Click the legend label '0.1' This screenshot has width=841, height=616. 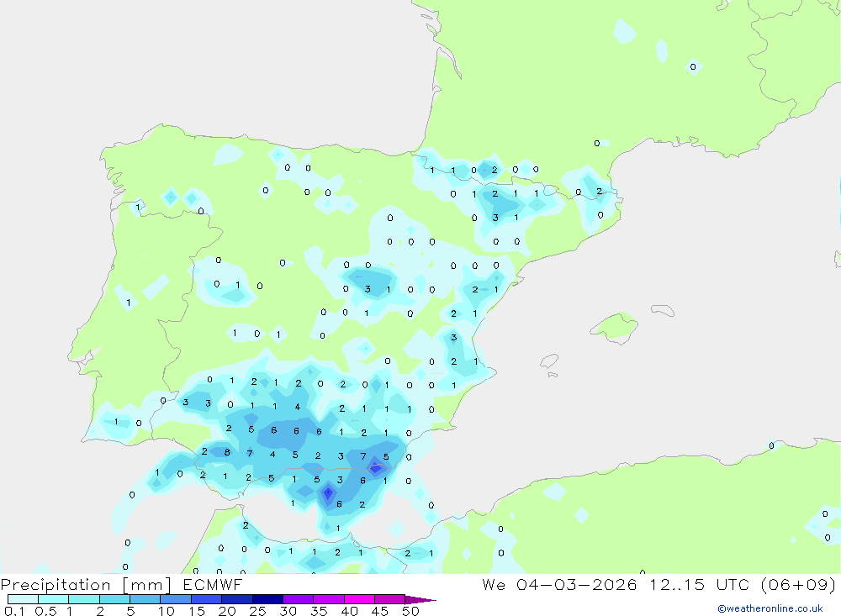point(14,611)
